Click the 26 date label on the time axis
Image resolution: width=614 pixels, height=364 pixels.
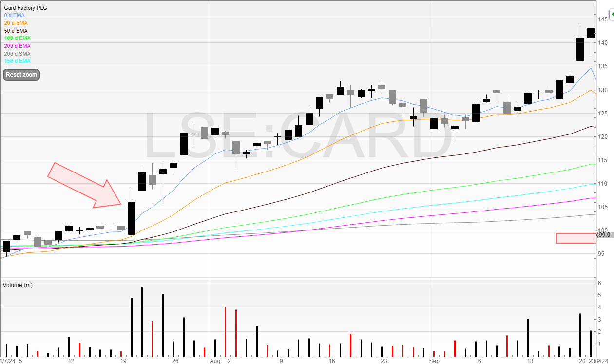click(x=175, y=361)
